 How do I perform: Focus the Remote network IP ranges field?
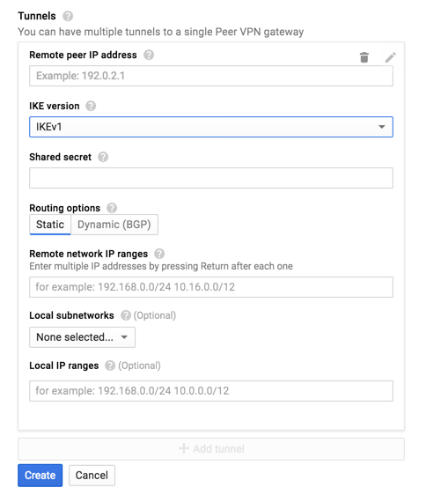211,287
